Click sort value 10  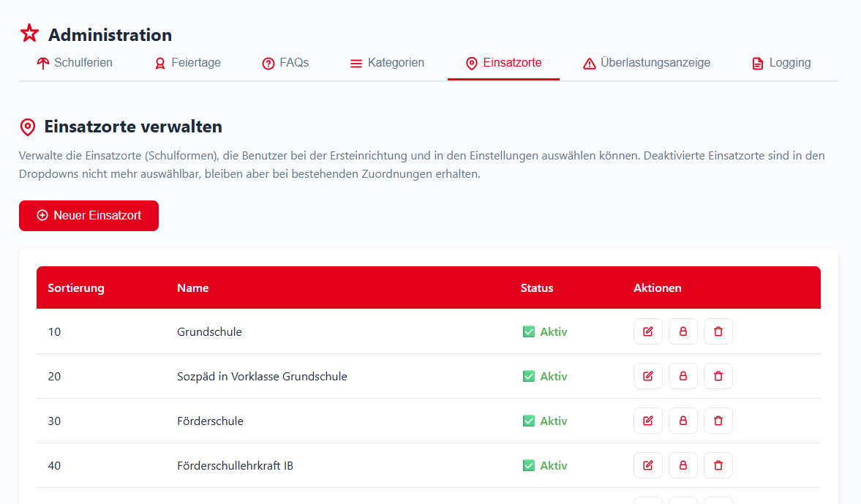pos(54,331)
